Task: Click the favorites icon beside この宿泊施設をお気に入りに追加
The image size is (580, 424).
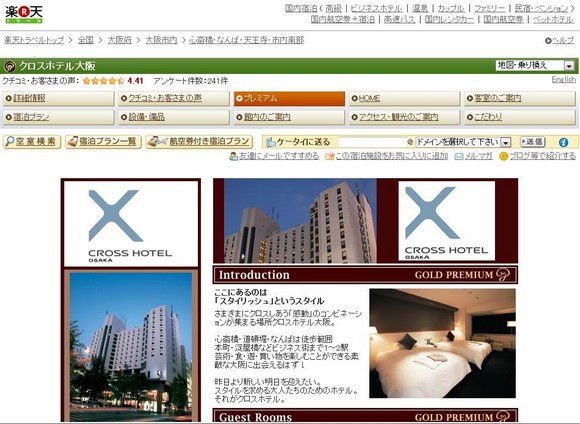Action: click(330, 157)
